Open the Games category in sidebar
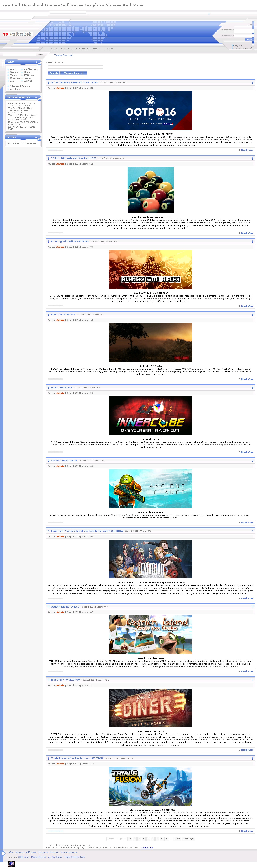The width and height of the screenshot is (257, 868). point(14,72)
